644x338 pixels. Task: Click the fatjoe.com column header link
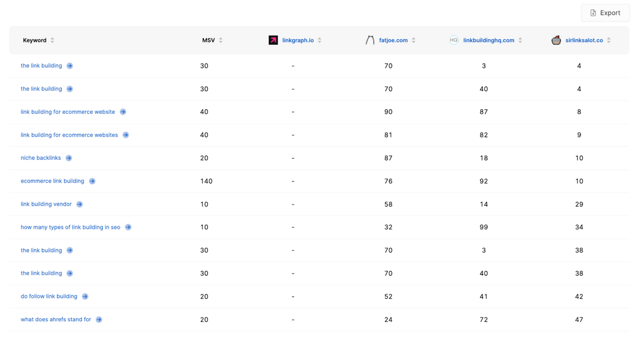point(393,40)
